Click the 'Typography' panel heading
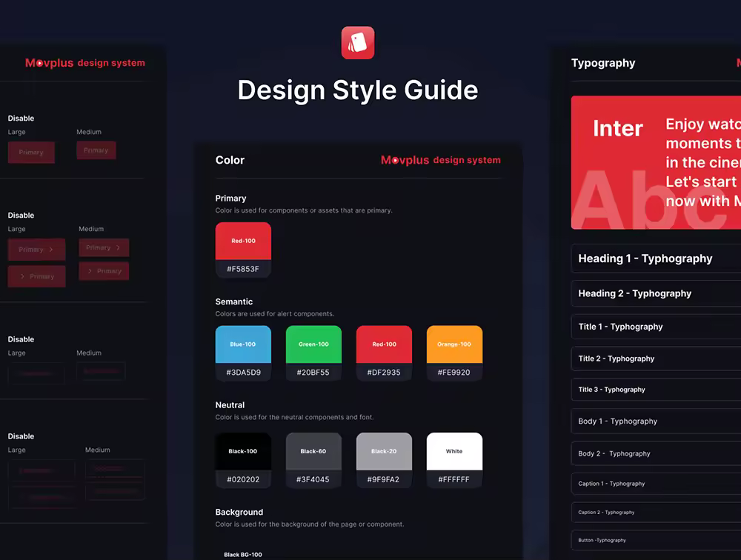This screenshot has height=560, width=741. pyautogui.click(x=603, y=63)
